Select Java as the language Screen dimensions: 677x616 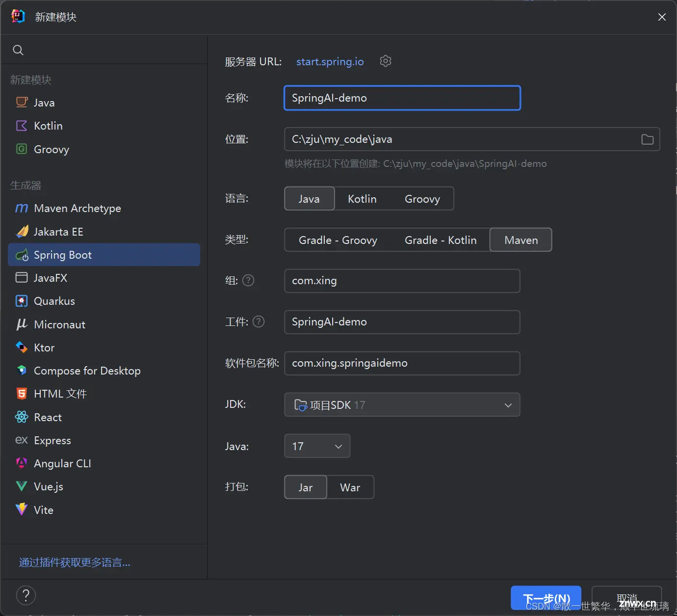point(309,199)
